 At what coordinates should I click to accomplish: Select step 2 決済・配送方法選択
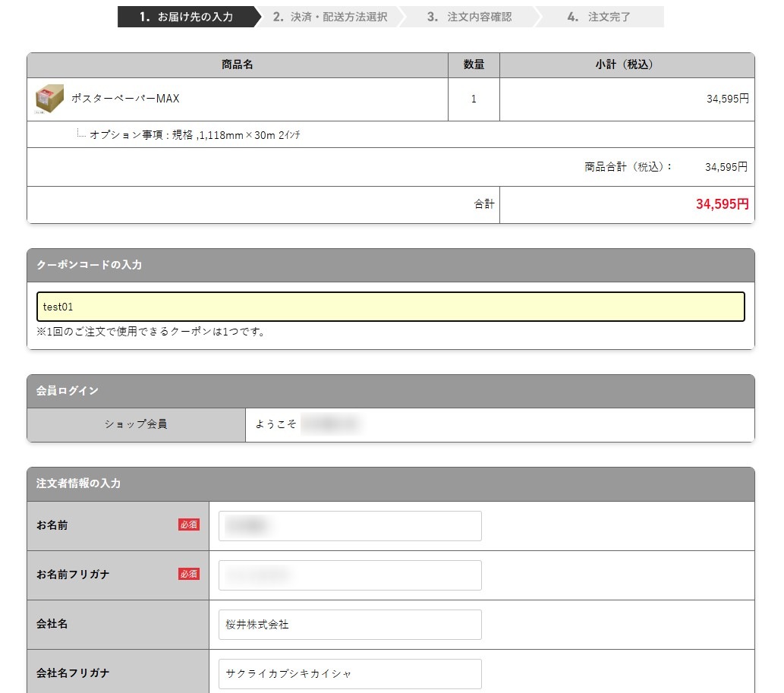pos(330,17)
